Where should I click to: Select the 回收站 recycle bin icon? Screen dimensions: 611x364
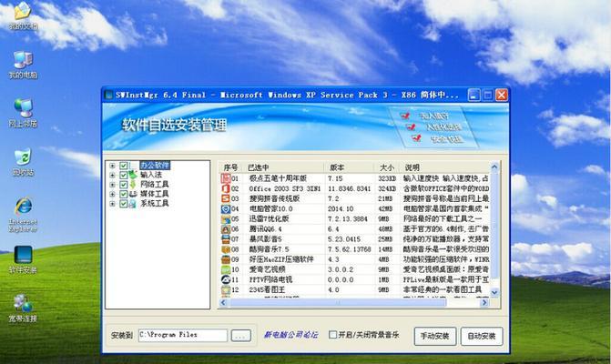[23, 162]
